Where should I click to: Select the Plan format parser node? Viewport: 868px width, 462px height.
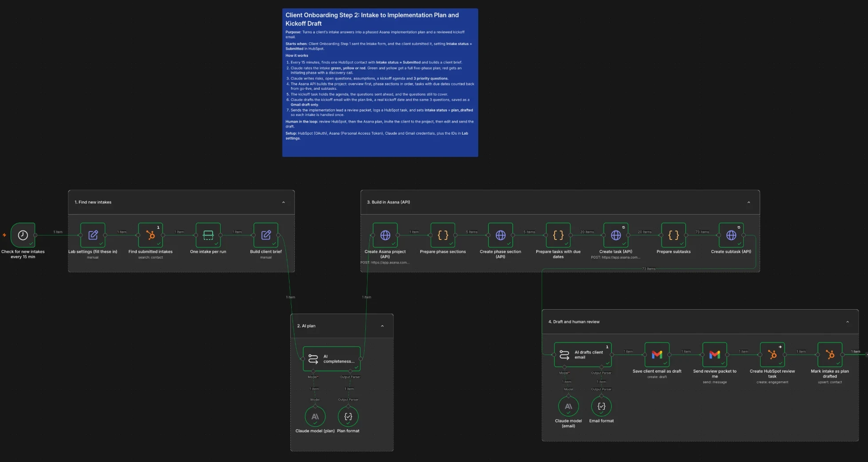(x=348, y=417)
